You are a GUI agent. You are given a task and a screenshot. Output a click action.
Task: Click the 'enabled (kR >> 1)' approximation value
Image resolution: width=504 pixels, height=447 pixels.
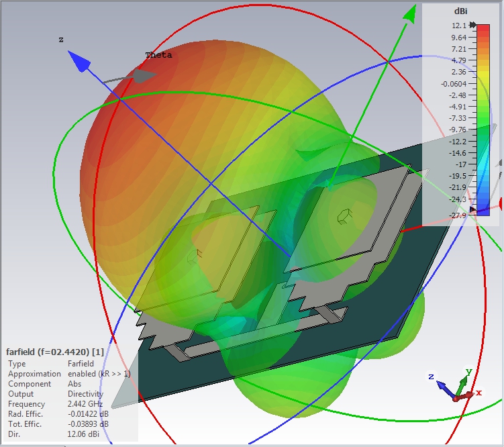pos(99,374)
